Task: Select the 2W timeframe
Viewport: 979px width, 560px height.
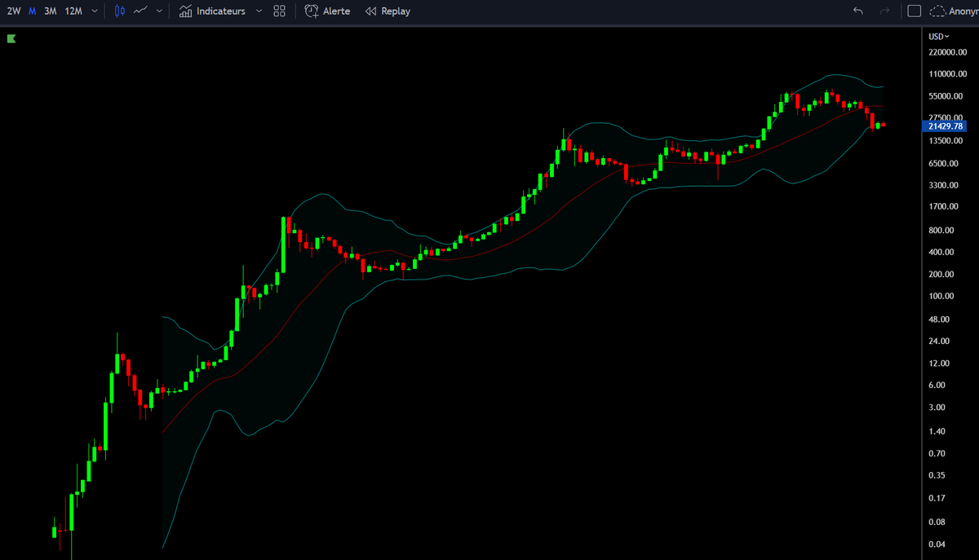Action: tap(13, 11)
